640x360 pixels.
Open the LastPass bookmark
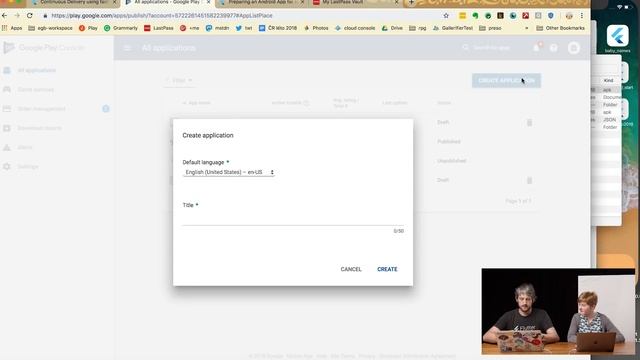159,28
